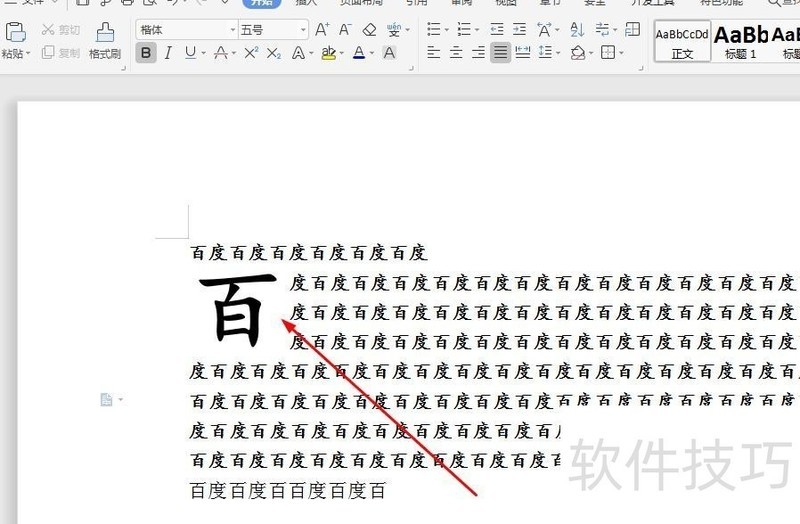This screenshot has width=800, height=524.
Task: Click the A-Z sort icon
Action: 577,30
